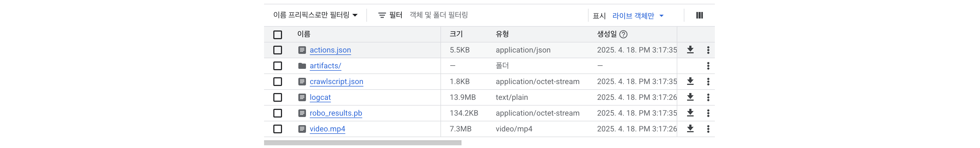Screen dimensions: 980x148
Task: Click the 필터 filter icon
Action: tap(382, 15)
